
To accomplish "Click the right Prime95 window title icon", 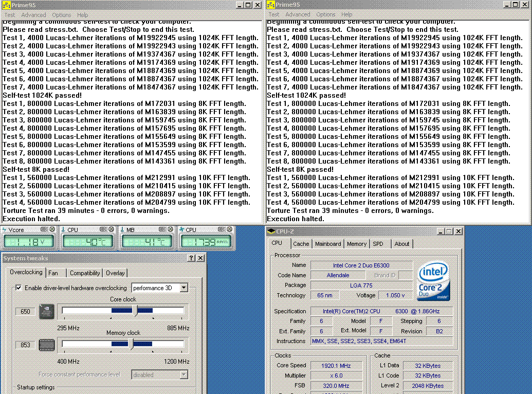I will pyautogui.click(x=271, y=5).
